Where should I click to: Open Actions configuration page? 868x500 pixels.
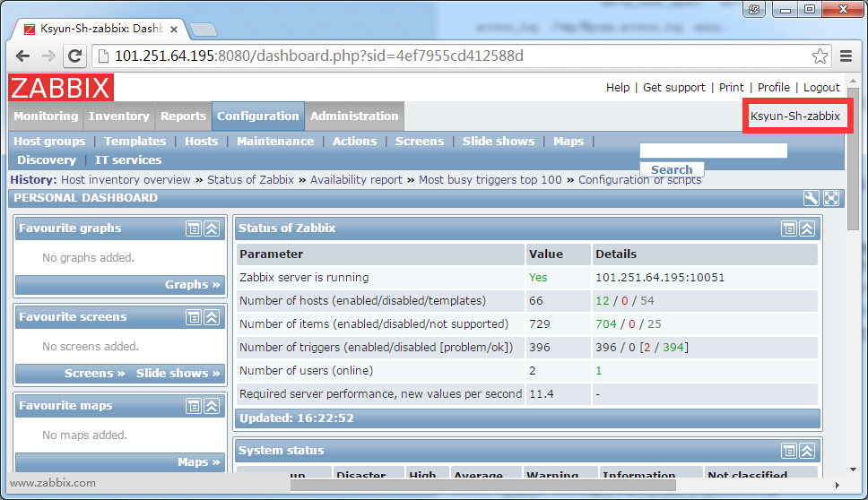(355, 141)
